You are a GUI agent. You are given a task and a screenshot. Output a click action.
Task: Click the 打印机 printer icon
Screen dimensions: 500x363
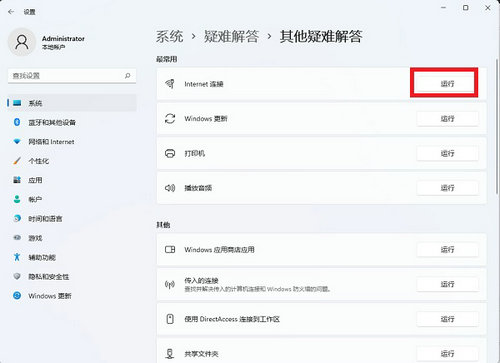click(170, 153)
